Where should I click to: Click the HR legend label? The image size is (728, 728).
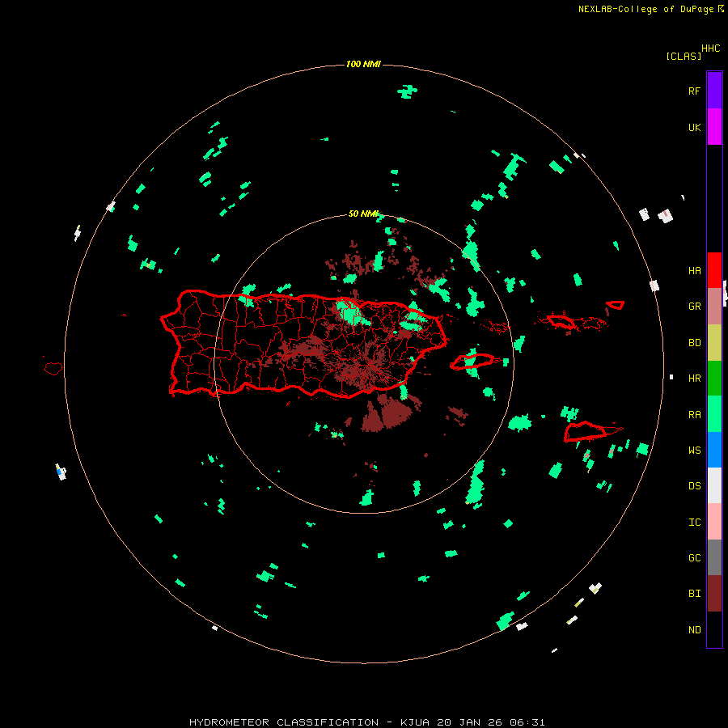click(x=694, y=379)
